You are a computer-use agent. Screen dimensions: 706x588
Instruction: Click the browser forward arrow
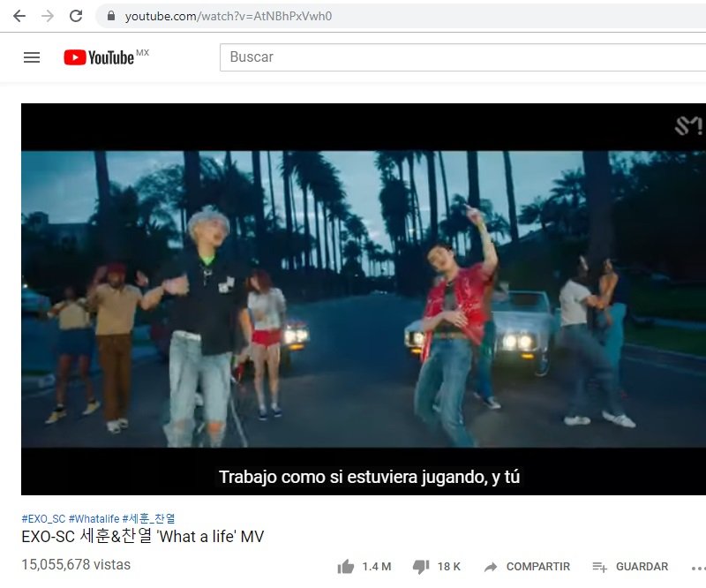48,16
